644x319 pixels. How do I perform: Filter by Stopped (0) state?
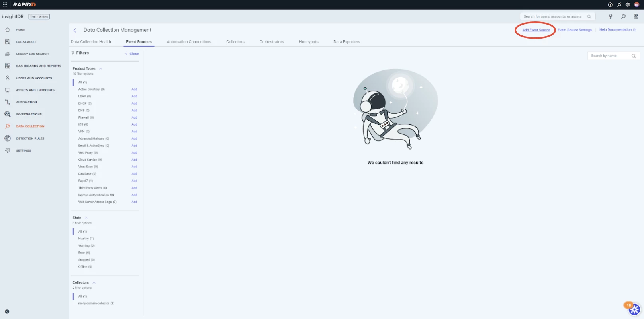(x=86, y=260)
